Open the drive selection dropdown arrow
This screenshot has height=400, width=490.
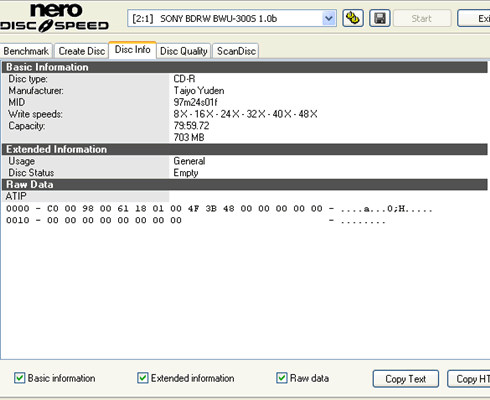pos(329,18)
